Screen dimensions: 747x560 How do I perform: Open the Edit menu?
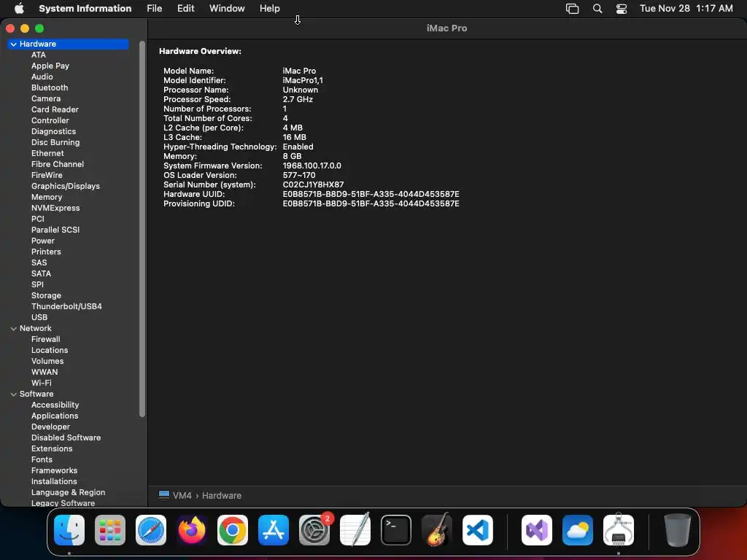point(185,9)
